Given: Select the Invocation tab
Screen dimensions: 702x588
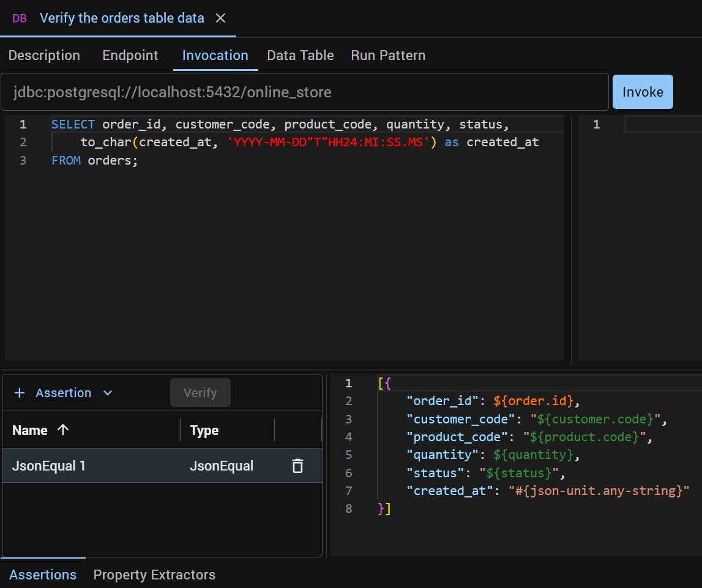Looking at the screenshot, I should [215, 55].
